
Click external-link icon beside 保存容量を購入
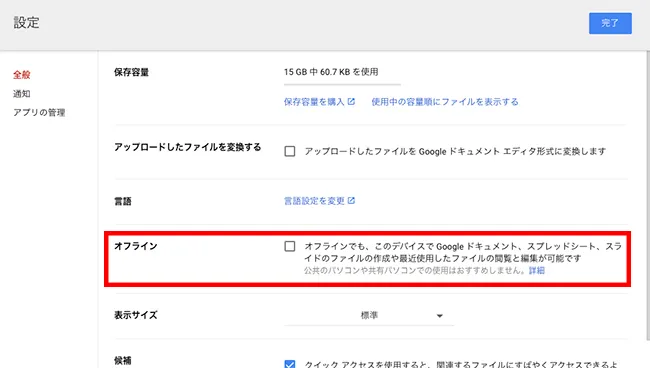[x=351, y=102]
